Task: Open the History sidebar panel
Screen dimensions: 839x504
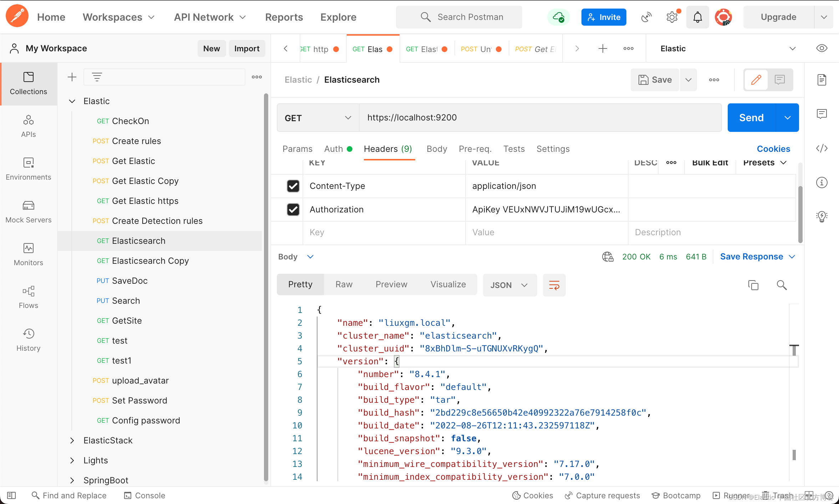Action: pyautogui.click(x=29, y=340)
